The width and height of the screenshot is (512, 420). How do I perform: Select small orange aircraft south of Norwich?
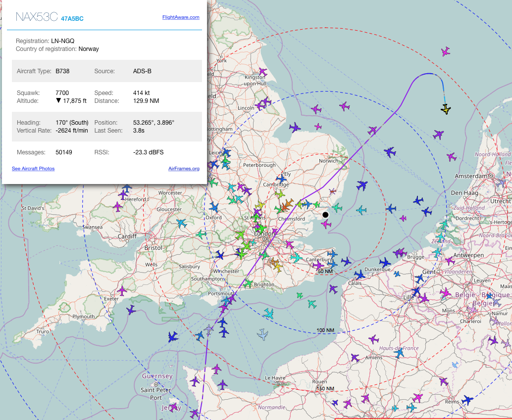(332, 191)
